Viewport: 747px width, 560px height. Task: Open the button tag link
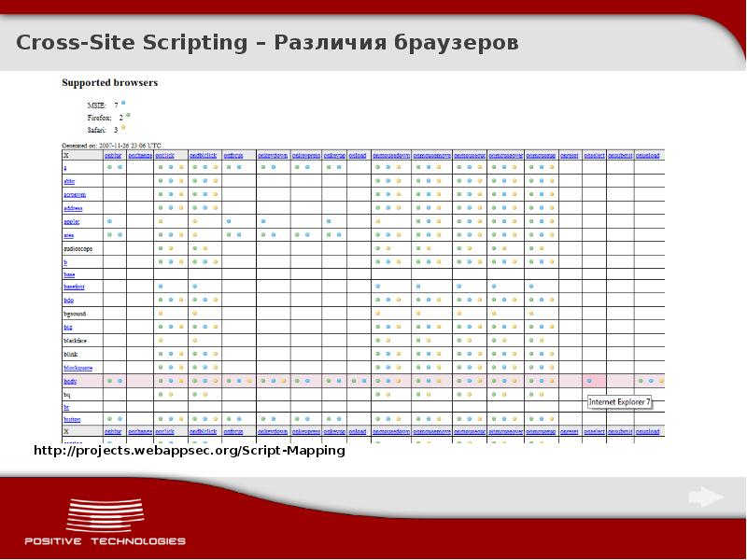(72, 420)
